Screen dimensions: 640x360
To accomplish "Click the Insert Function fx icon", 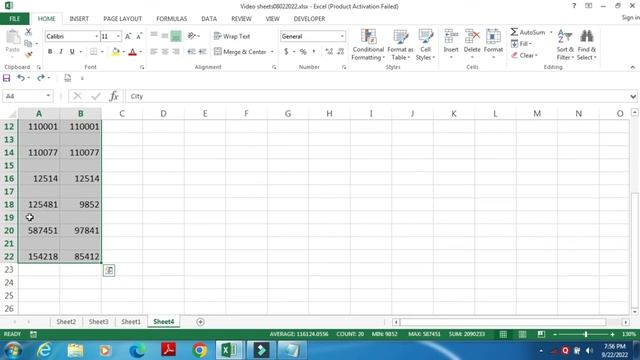I will 114,96.
